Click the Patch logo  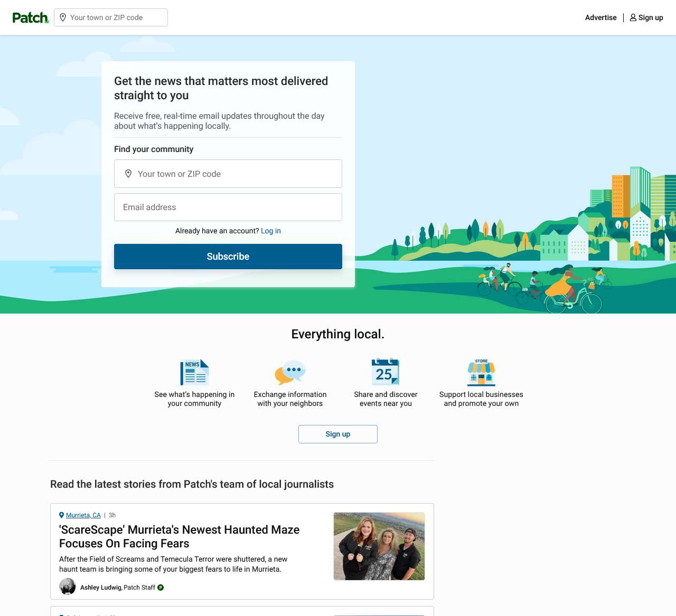click(x=31, y=17)
